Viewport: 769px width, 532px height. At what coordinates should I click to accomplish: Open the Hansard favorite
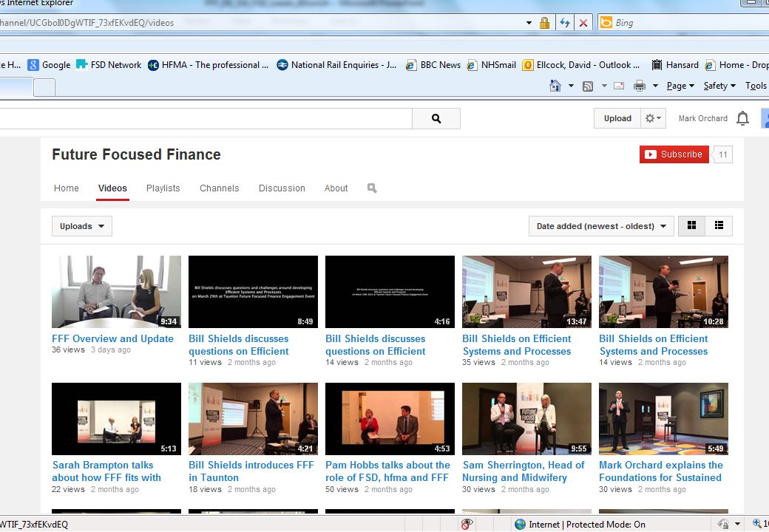(675, 65)
